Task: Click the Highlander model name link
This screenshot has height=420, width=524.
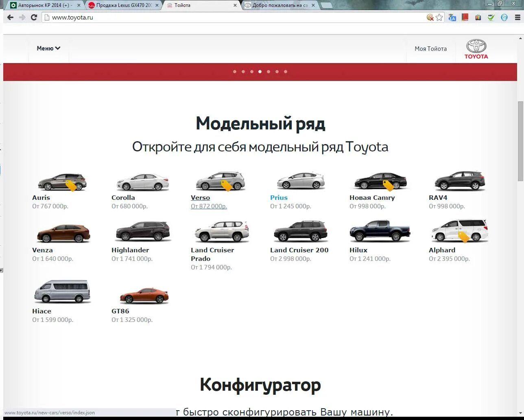Action: click(130, 250)
